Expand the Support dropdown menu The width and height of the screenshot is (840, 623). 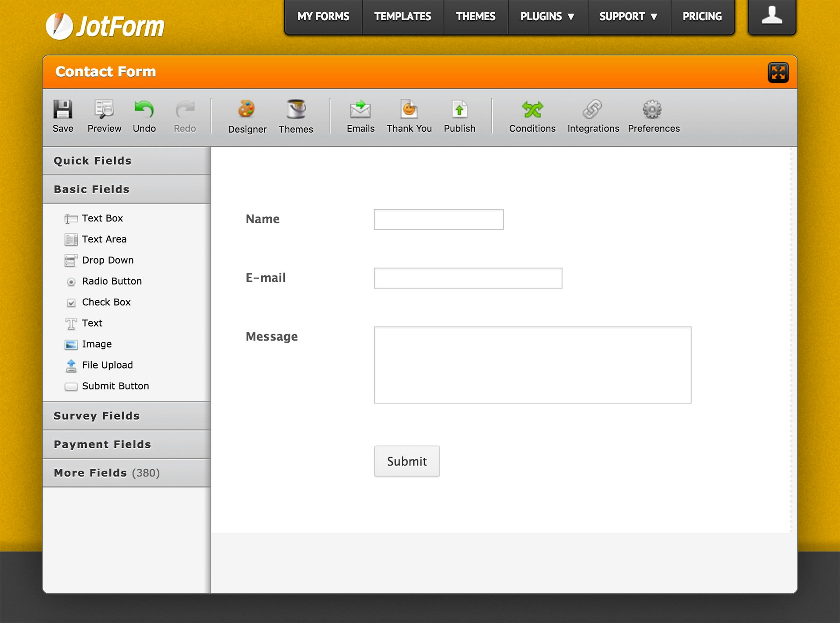pyautogui.click(x=628, y=17)
